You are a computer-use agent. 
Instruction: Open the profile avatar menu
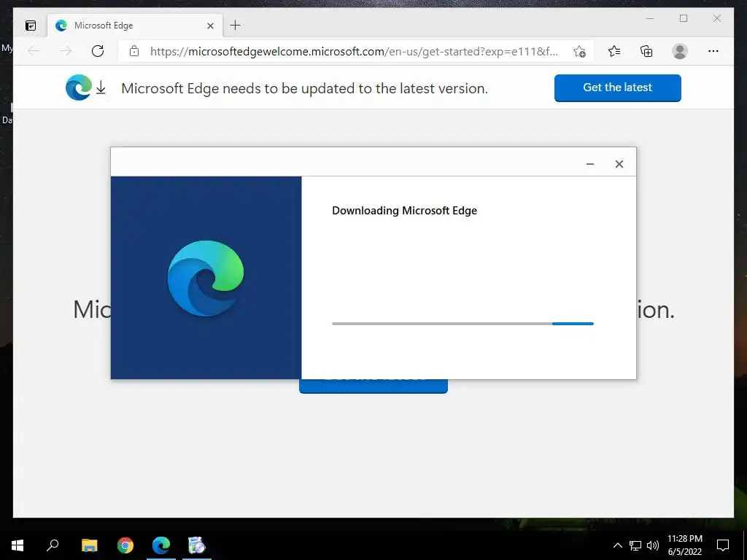[680, 51]
